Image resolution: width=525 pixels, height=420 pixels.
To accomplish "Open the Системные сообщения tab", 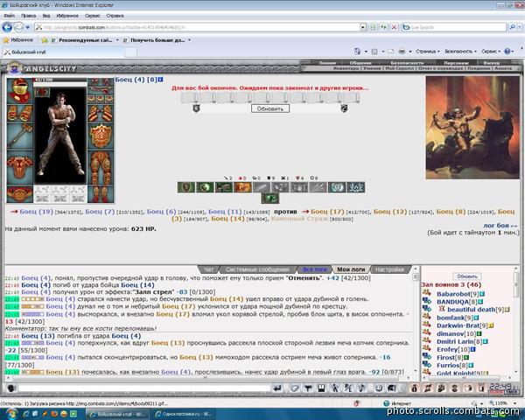I will point(257,269).
